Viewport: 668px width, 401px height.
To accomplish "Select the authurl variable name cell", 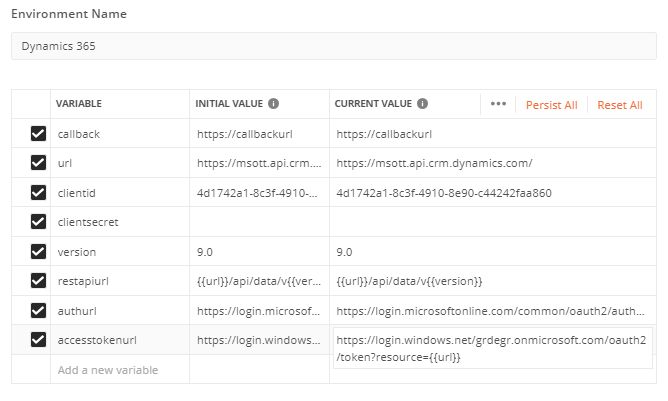I will pos(120,311).
